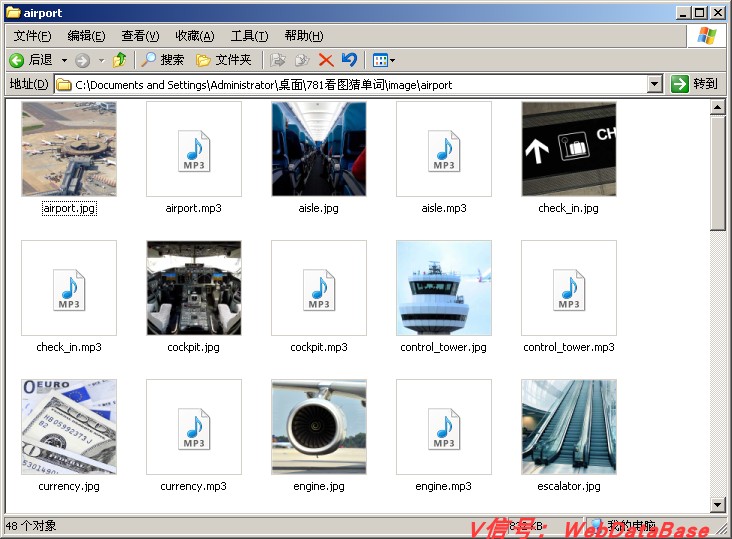The image size is (732, 539).
Task: Click the currency.jpg file name label
Action: pos(69,486)
